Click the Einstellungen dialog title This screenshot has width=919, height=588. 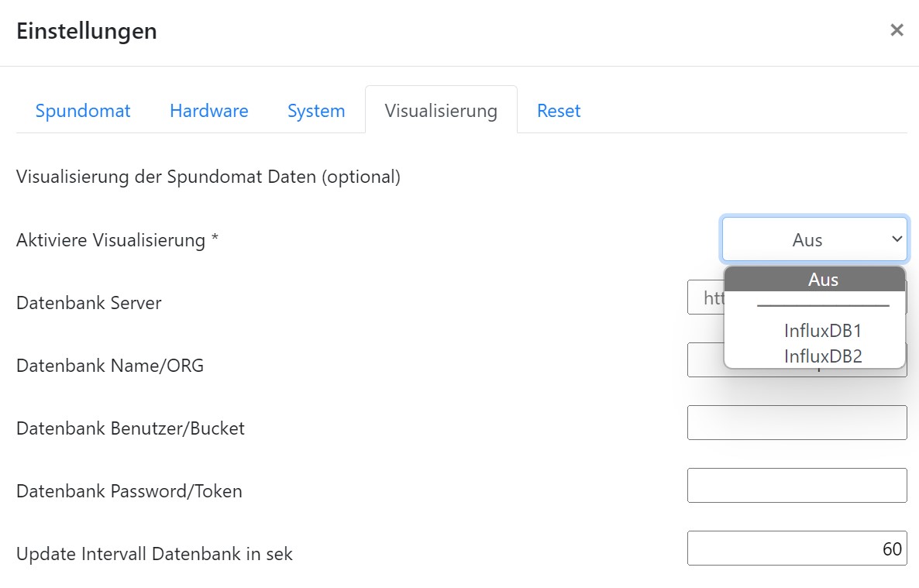(x=87, y=31)
